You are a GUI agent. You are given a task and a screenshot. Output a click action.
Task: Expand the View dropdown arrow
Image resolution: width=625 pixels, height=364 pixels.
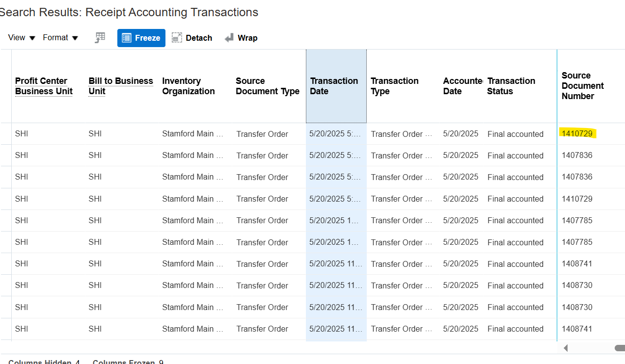(32, 37)
